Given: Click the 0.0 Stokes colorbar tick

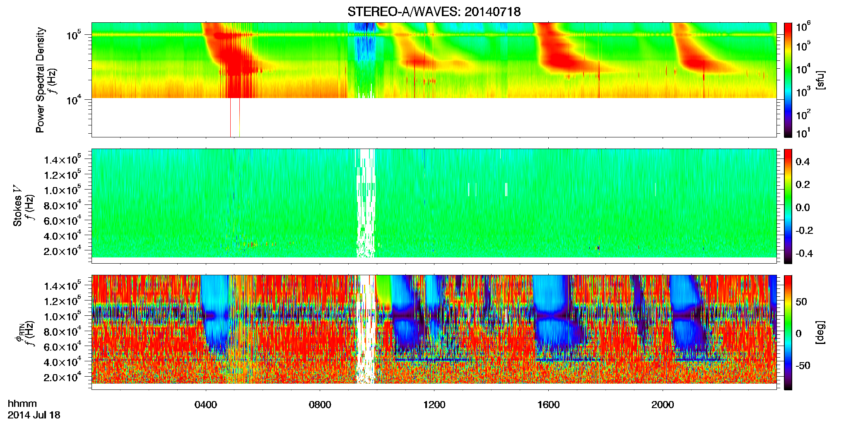Looking at the screenshot, I should coord(803,208).
